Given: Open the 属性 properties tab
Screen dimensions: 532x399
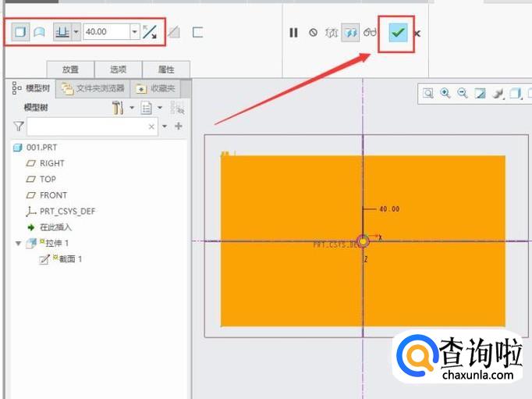Looking at the screenshot, I should (x=166, y=69).
